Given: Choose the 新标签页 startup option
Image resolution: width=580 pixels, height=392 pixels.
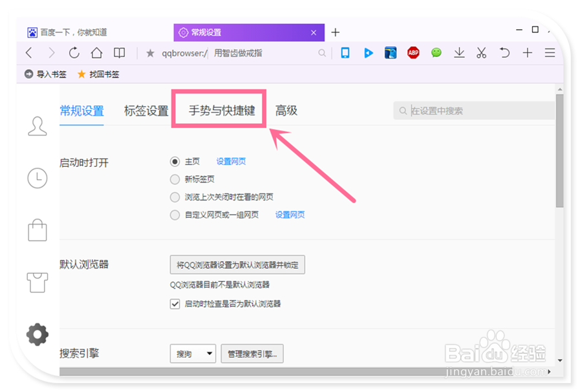Looking at the screenshot, I should [175, 179].
